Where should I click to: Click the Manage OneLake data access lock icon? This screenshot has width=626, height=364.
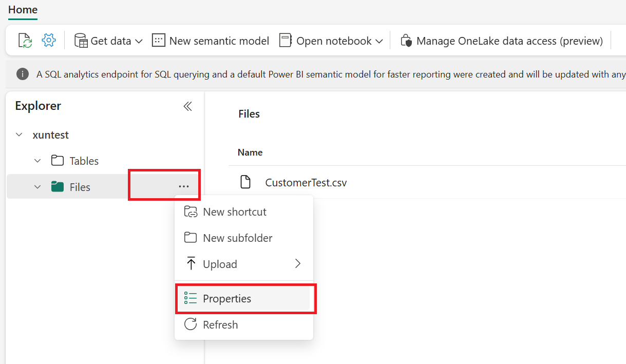[406, 41]
